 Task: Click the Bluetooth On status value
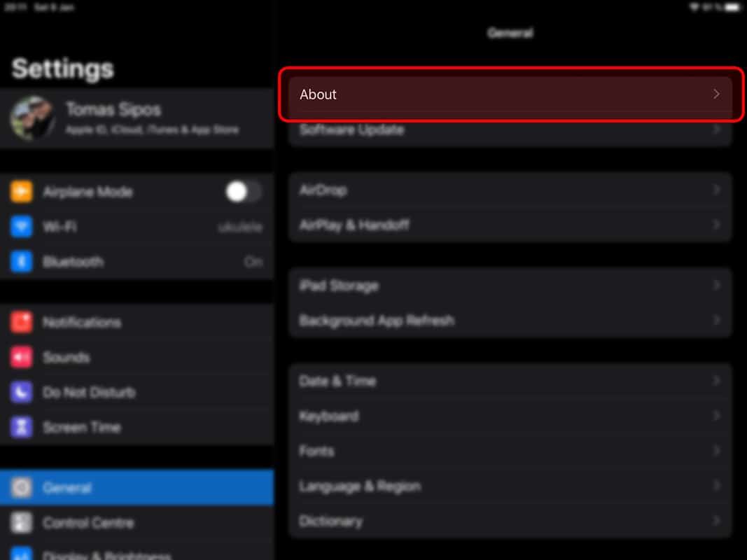253,261
